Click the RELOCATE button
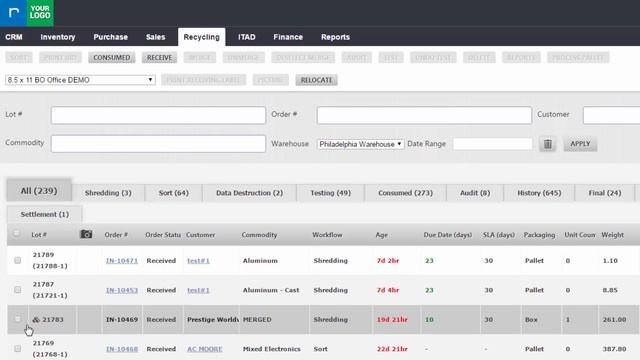 [316, 80]
